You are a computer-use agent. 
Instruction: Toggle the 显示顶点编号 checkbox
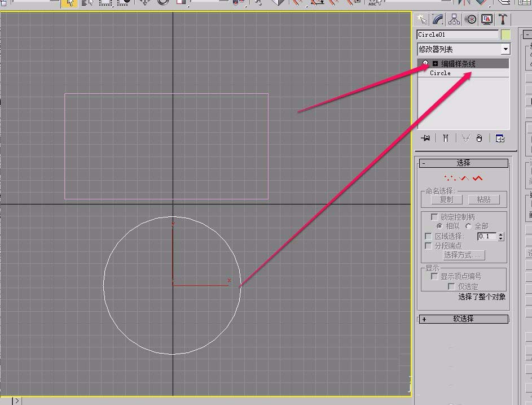point(434,276)
